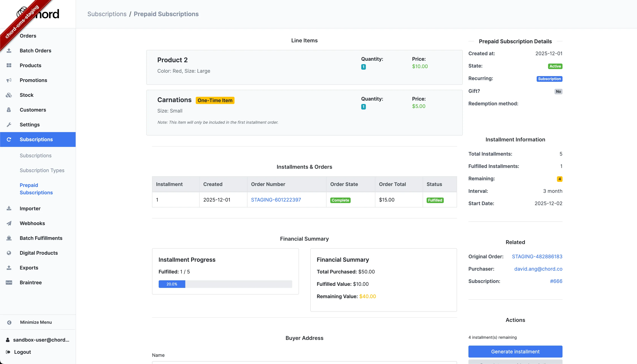Select Prepaid Subscriptions submenu item
637x364 pixels.
(36, 189)
